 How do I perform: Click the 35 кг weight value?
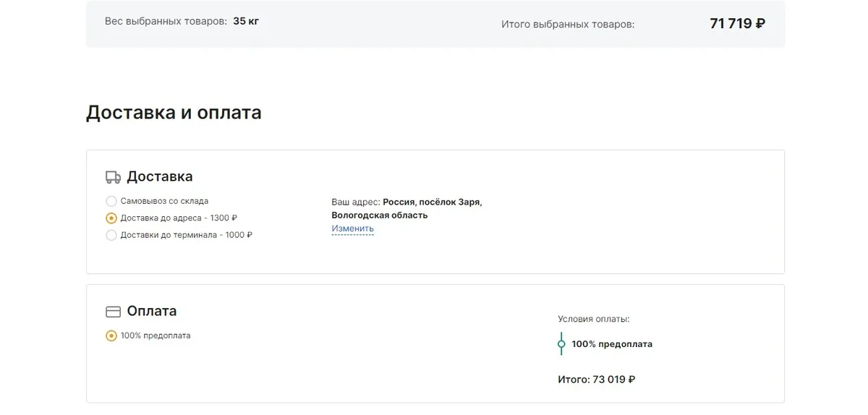click(x=246, y=21)
